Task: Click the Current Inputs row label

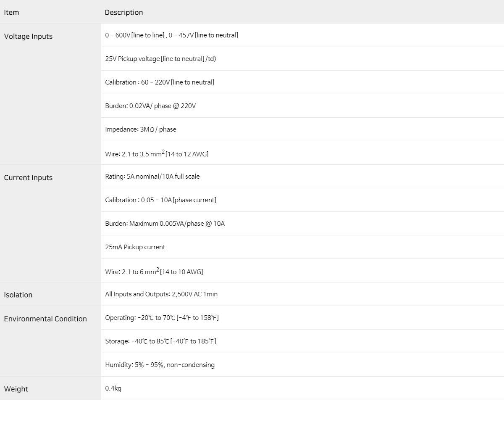Action: click(28, 177)
